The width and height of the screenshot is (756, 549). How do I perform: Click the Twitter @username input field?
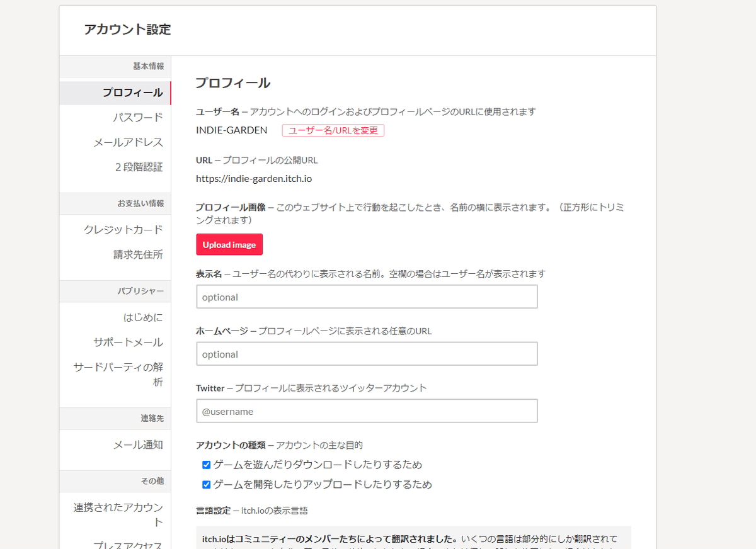(x=367, y=410)
